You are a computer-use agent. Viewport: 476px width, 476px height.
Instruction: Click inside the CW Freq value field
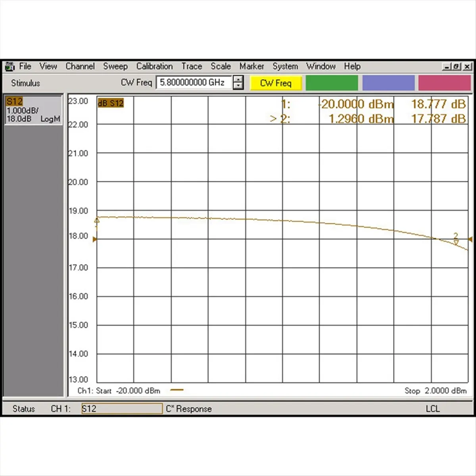tap(194, 83)
